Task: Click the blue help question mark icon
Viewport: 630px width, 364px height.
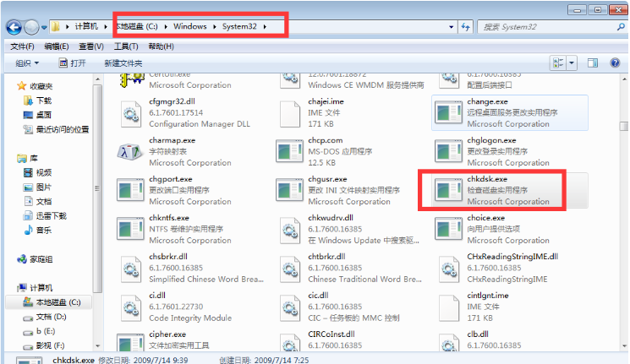Action: coord(615,63)
